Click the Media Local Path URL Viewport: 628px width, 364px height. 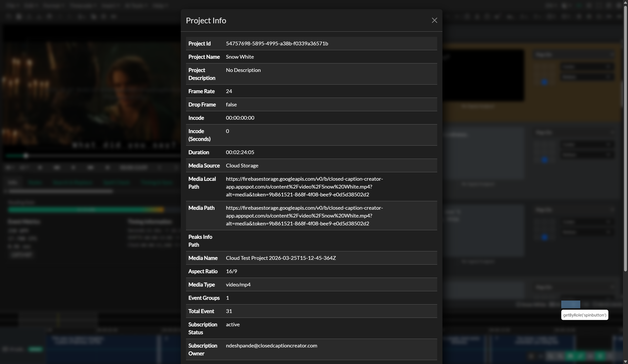304,187
